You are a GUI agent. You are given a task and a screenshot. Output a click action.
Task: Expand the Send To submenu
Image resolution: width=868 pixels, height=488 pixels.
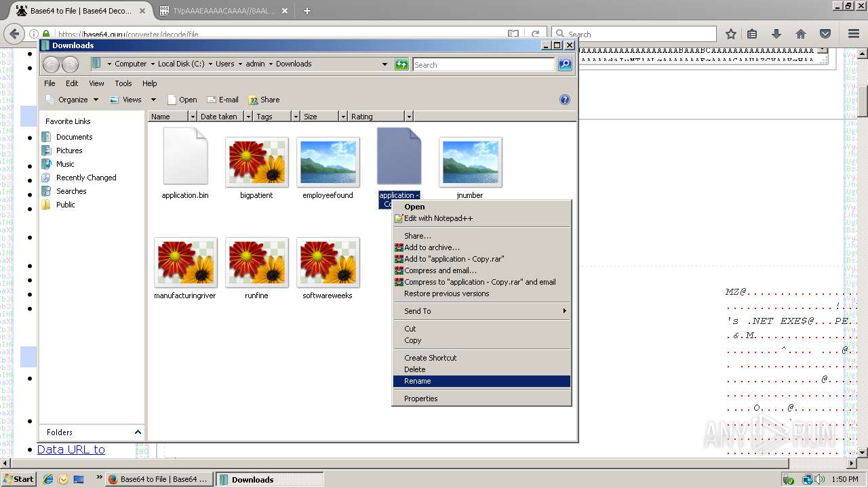481,311
